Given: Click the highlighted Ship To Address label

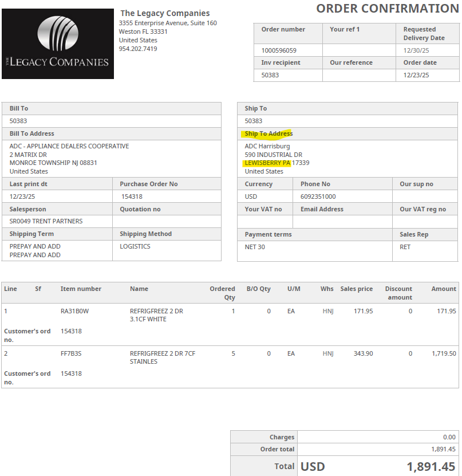Looking at the screenshot, I should click(268, 133).
